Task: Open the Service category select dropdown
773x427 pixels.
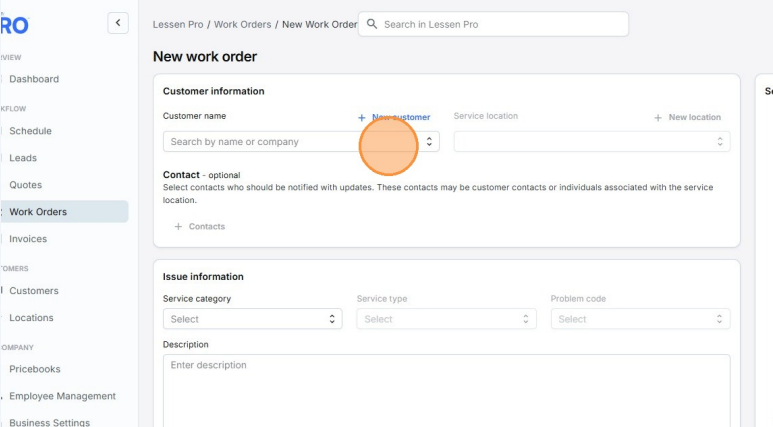Action: [252, 319]
